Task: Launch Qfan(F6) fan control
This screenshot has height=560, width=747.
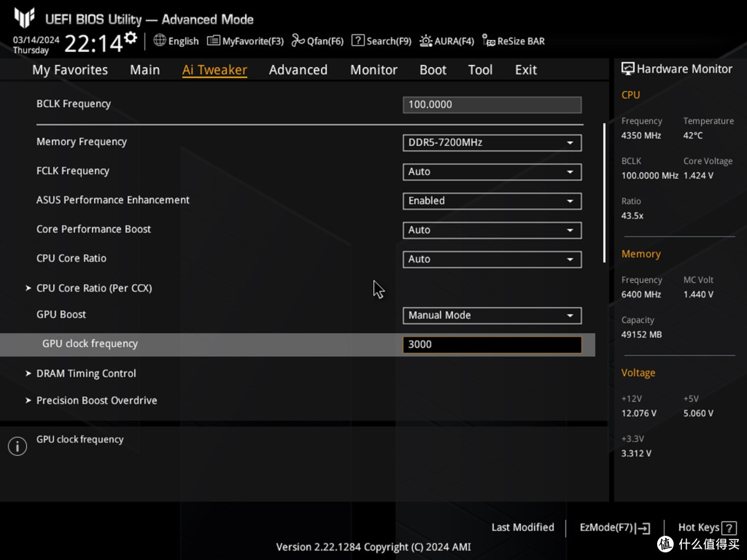Action: point(317,41)
